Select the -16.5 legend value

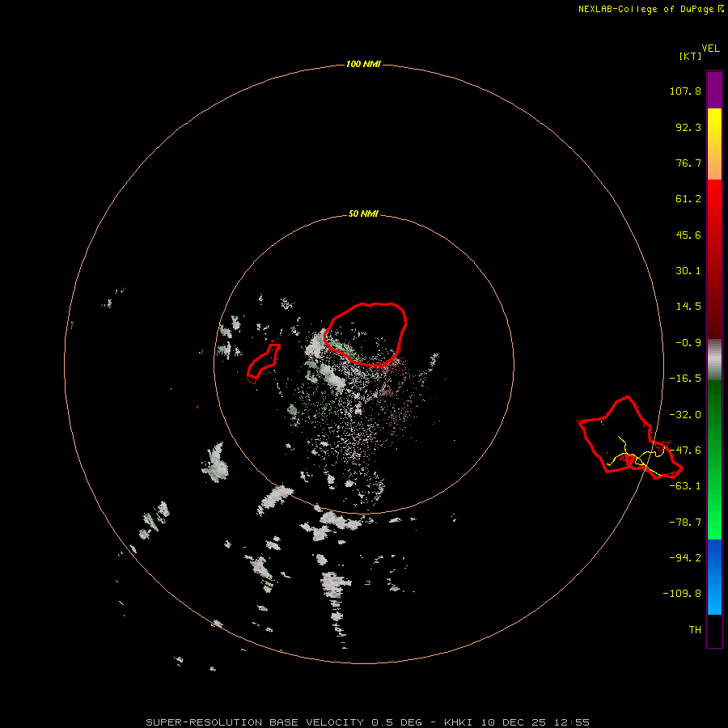click(x=685, y=379)
